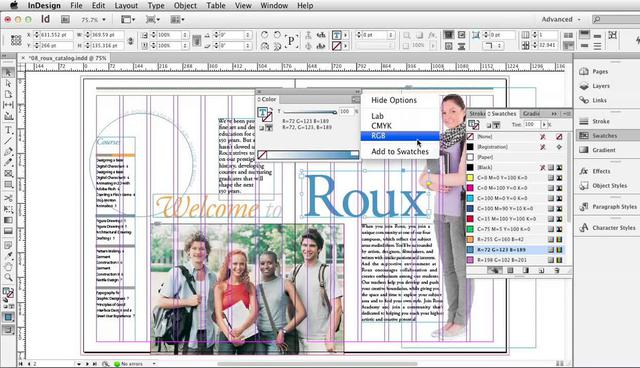Open the Arrange Documents dropdown

click(x=177, y=19)
